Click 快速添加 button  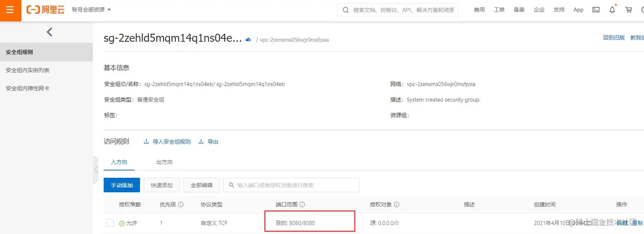click(162, 185)
